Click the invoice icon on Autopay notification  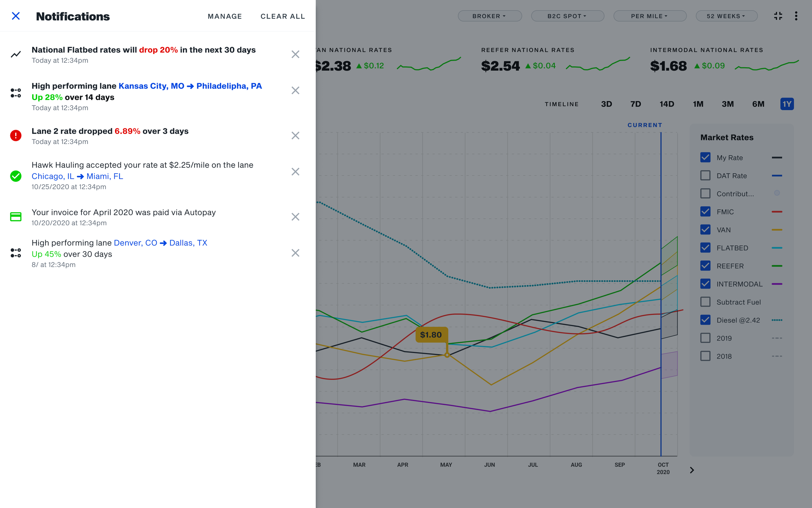(x=16, y=217)
